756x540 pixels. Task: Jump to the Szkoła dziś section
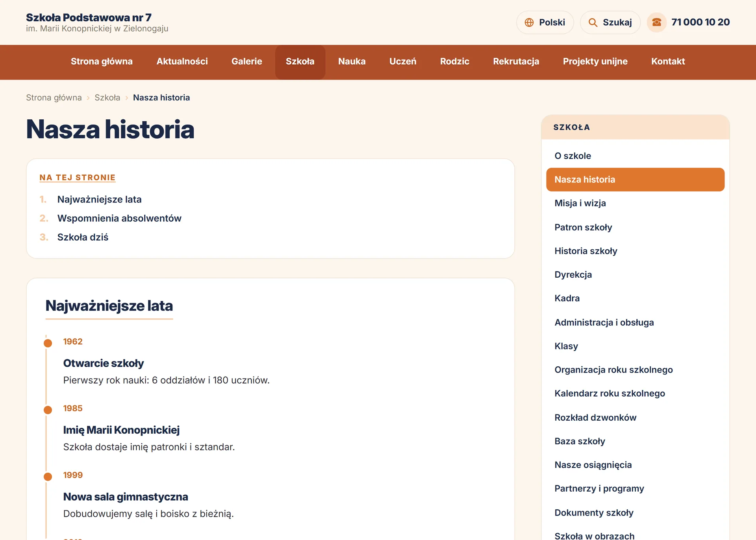pyautogui.click(x=83, y=237)
